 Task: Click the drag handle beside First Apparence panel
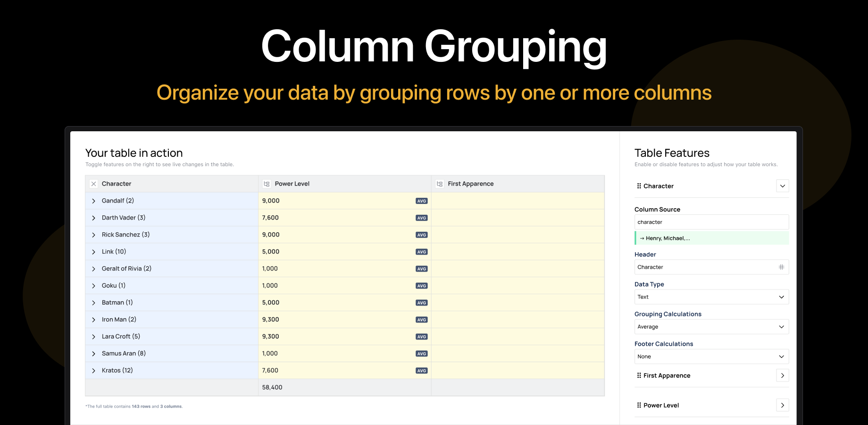pyautogui.click(x=638, y=375)
